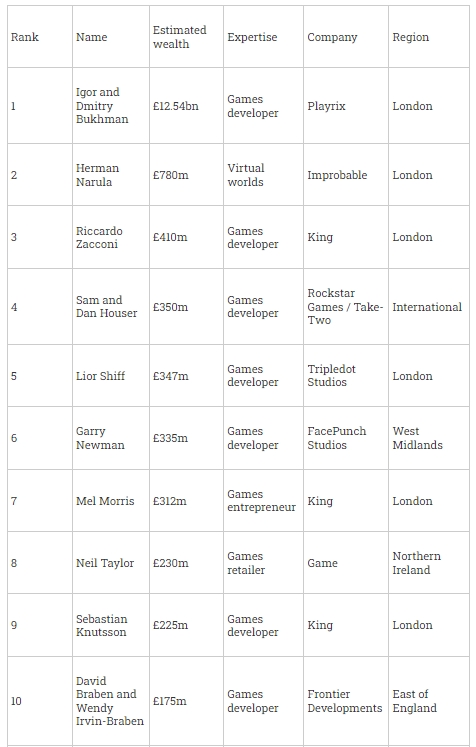
Task: Click the Lior Shiff name
Action: [x=101, y=376]
